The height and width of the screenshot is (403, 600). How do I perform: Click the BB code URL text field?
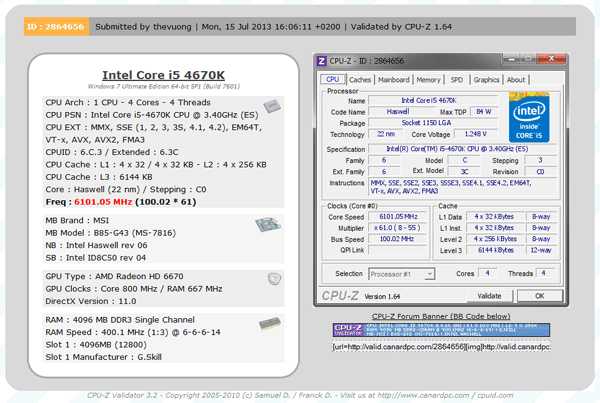(x=441, y=347)
